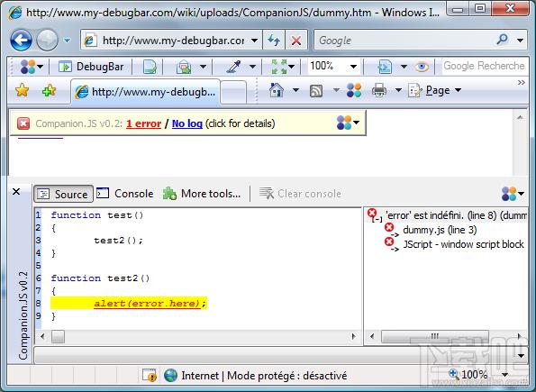Open the Print dropdown arrow
536x392 pixels.
point(398,90)
